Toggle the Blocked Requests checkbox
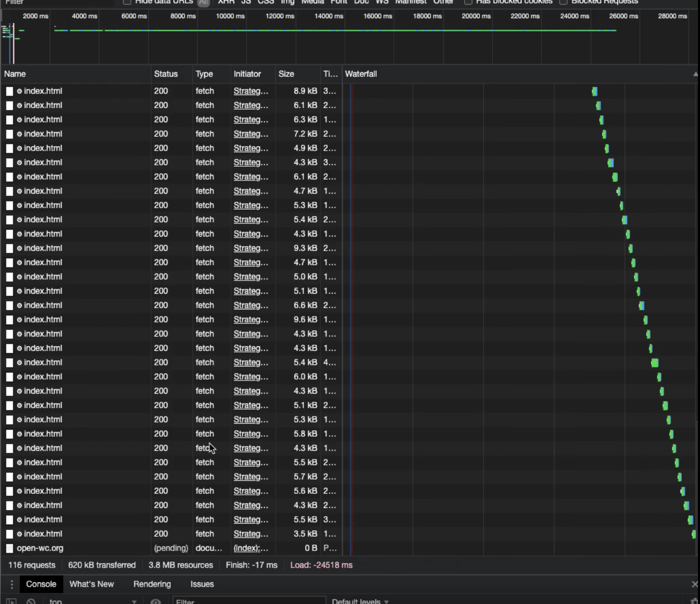700x604 pixels. tap(563, 2)
